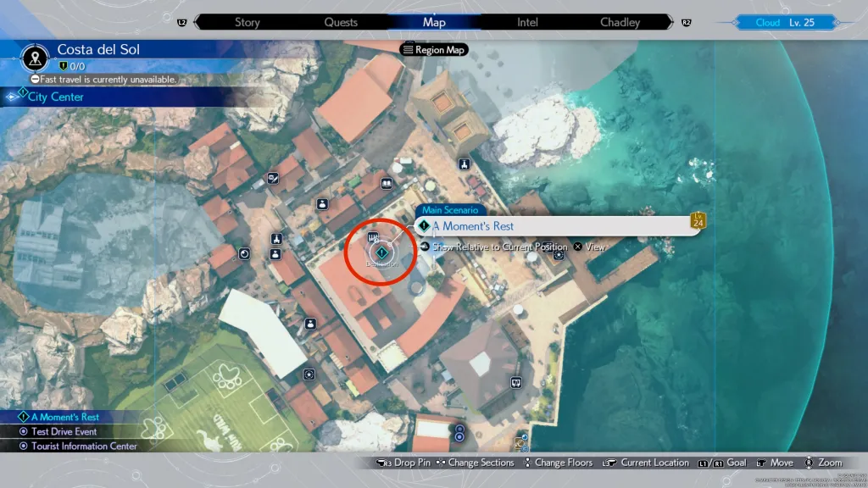
Task: Click the pencil note map icon
Action: 273,178
